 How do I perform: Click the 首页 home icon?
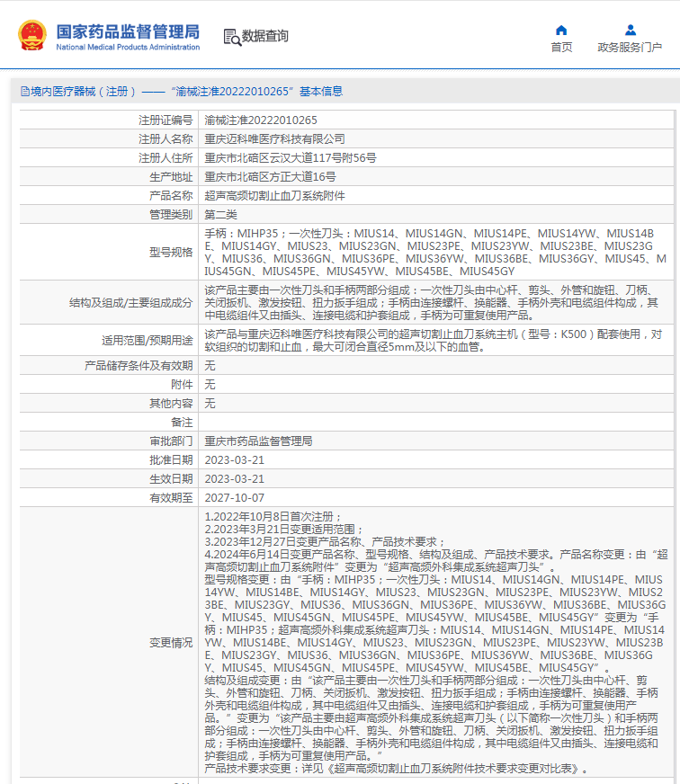(x=561, y=31)
